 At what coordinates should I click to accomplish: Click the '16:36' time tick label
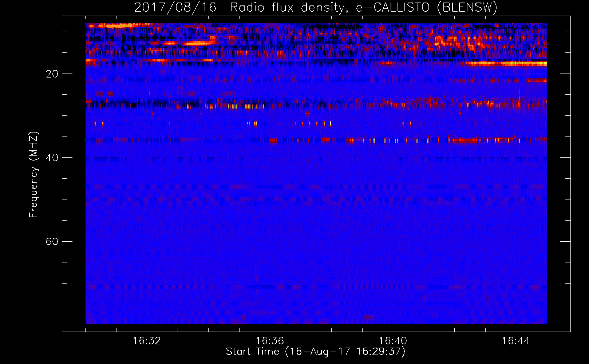[x=270, y=341]
